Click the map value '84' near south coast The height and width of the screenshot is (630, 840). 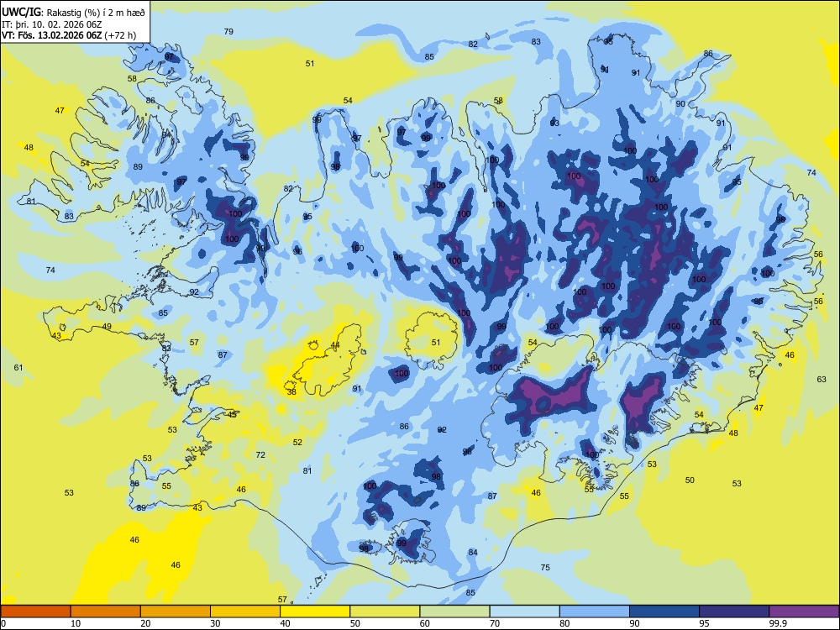tap(473, 553)
